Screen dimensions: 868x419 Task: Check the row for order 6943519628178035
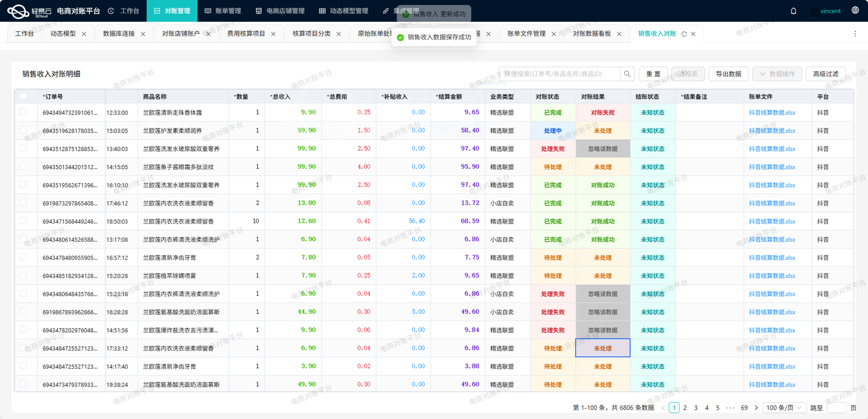[x=23, y=130]
